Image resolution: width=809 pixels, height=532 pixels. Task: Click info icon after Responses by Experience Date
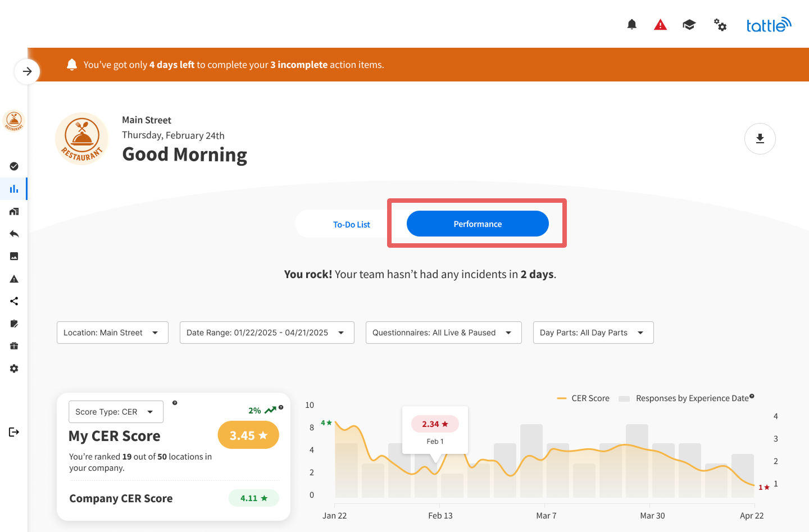[752, 396]
